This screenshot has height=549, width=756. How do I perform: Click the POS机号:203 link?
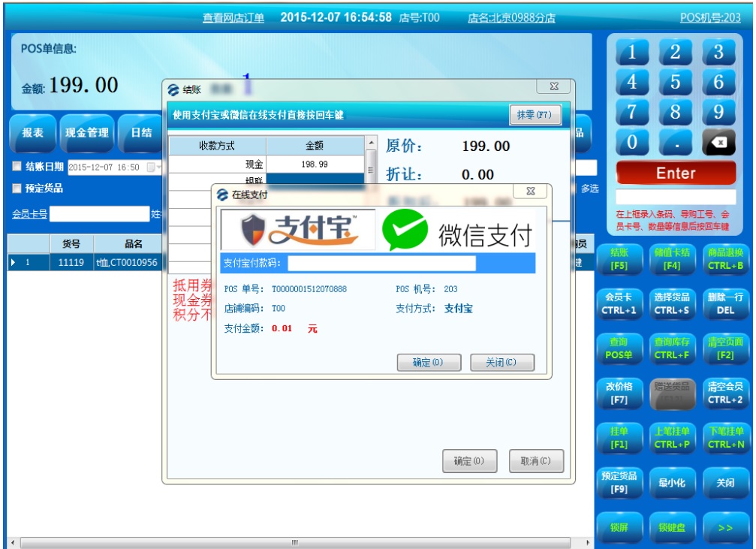[710, 18]
